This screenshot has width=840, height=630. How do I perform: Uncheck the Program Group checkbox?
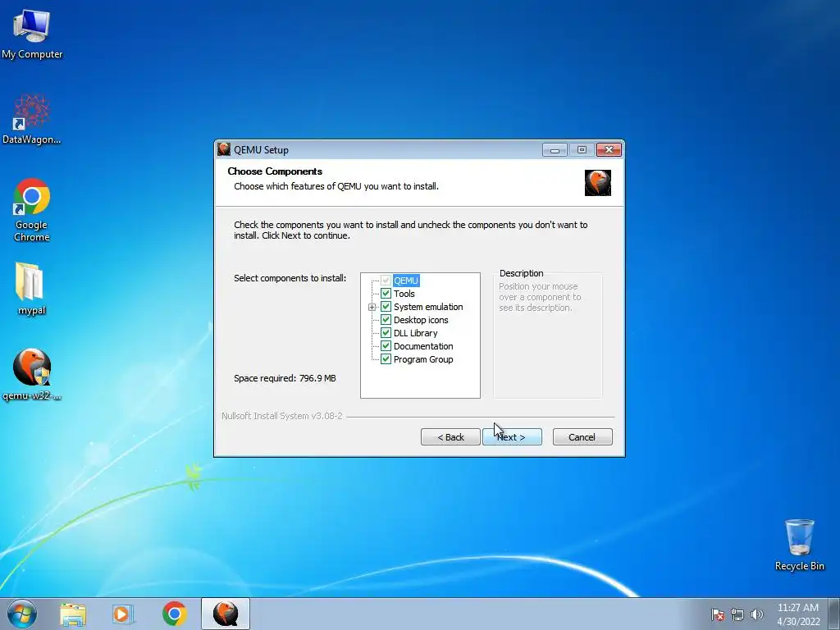click(386, 359)
